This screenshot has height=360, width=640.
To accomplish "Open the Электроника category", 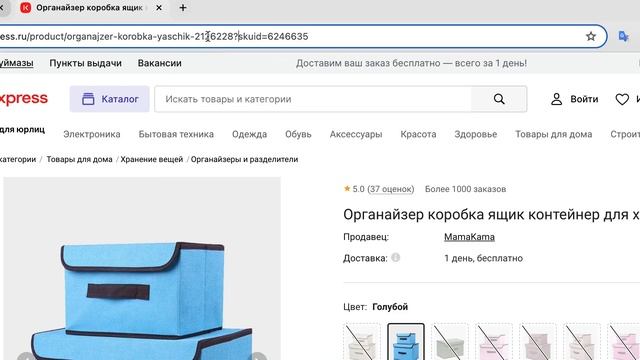I will tap(92, 134).
